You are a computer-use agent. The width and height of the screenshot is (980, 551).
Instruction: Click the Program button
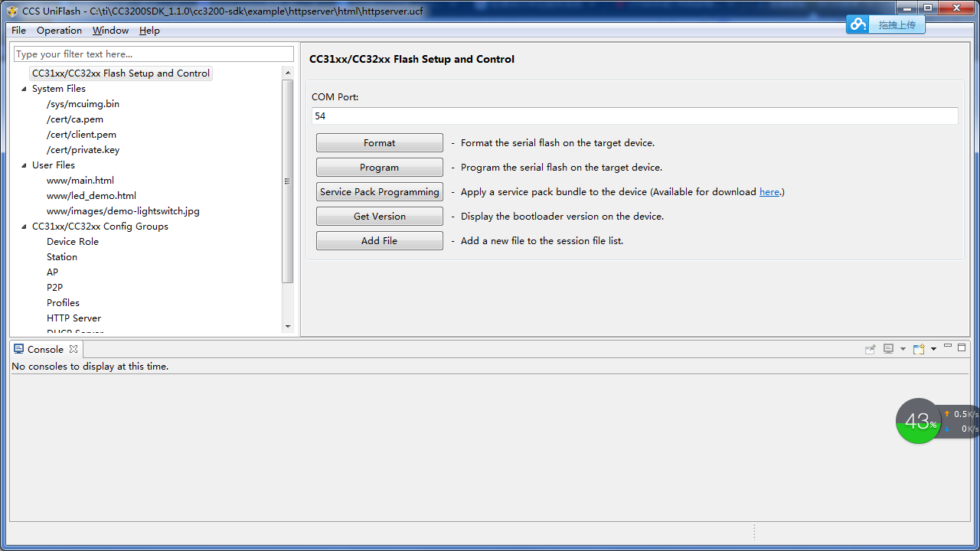point(380,168)
